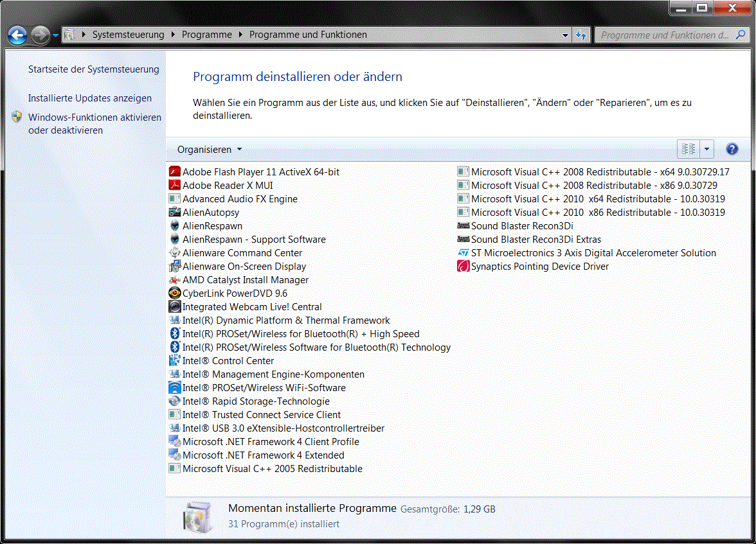Click the ST Microelectronics accelerometer icon
The width and height of the screenshot is (756, 544).
coord(464,252)
